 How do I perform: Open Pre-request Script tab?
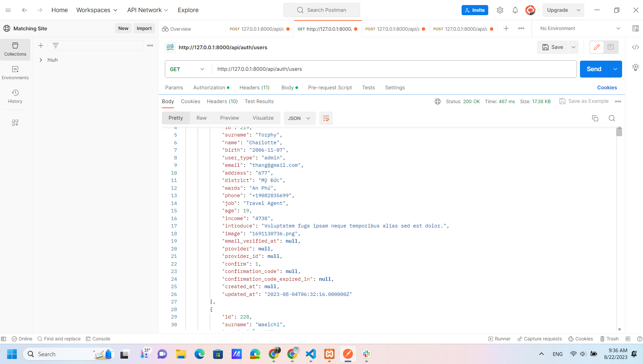click(x=330, y=88)
